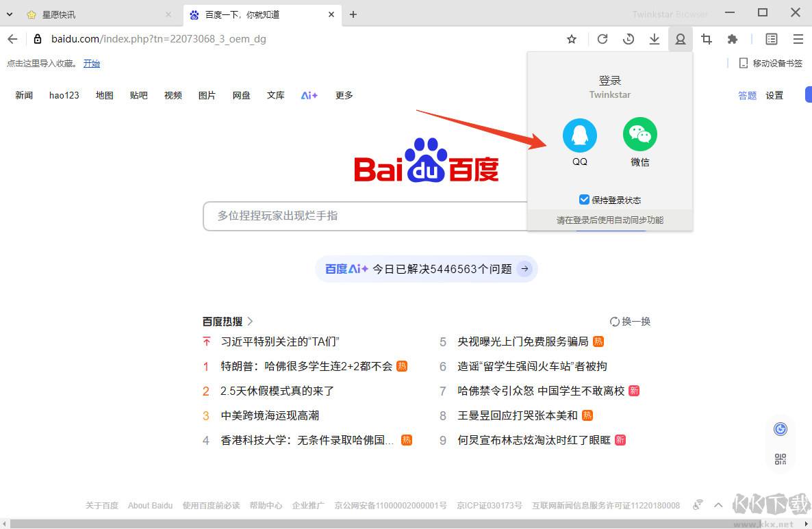The height and width of the screenshot is (529, 812).
Task: Click 关于百度 footer link
Action: pyautogui.click(x=101, y=505)
